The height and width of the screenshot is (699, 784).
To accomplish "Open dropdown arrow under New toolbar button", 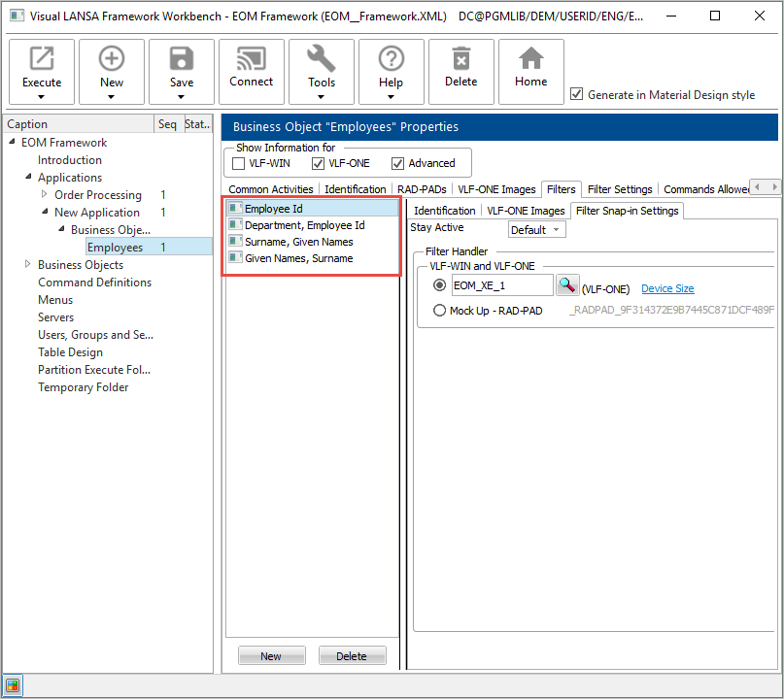I will [x=111, y=97].
